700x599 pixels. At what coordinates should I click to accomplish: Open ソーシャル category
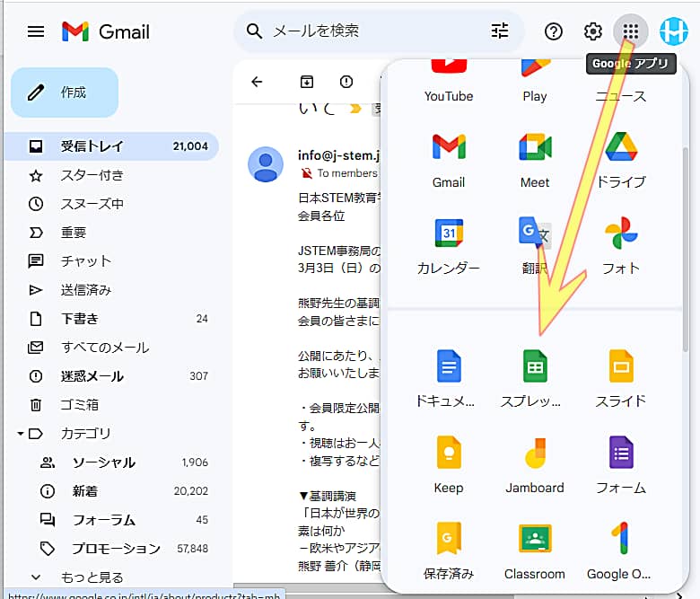pyautogui.click(x=111, y=462)
